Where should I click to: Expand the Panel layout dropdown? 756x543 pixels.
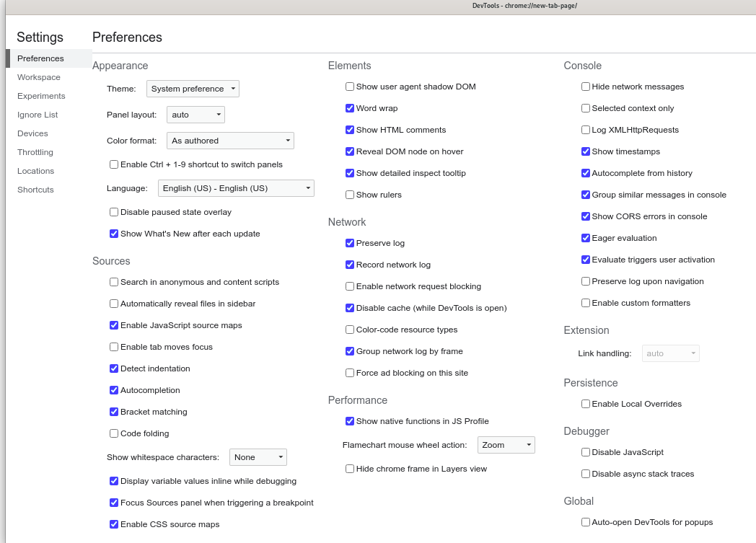coord(196,115)
